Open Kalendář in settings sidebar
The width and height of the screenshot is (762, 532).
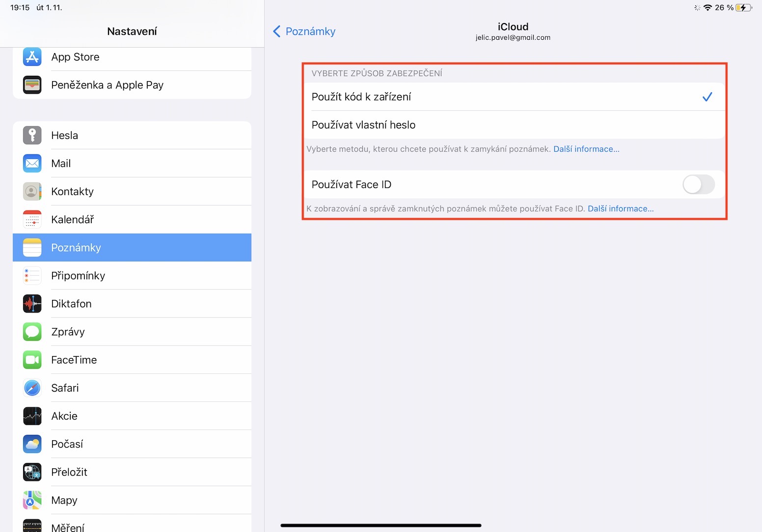point(132,219)
